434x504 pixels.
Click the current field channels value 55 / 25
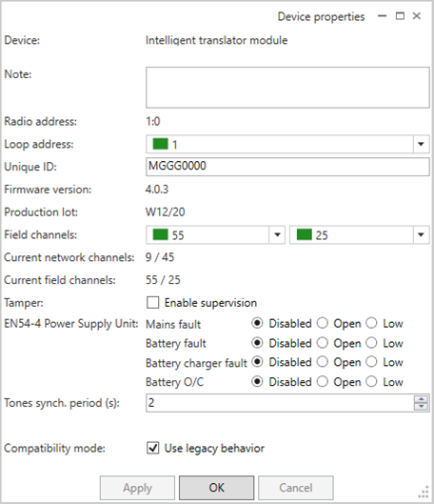click(163, 280)
